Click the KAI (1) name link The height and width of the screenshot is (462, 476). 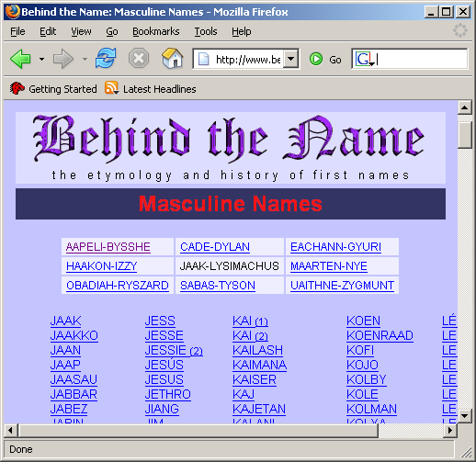click(250, 321)
